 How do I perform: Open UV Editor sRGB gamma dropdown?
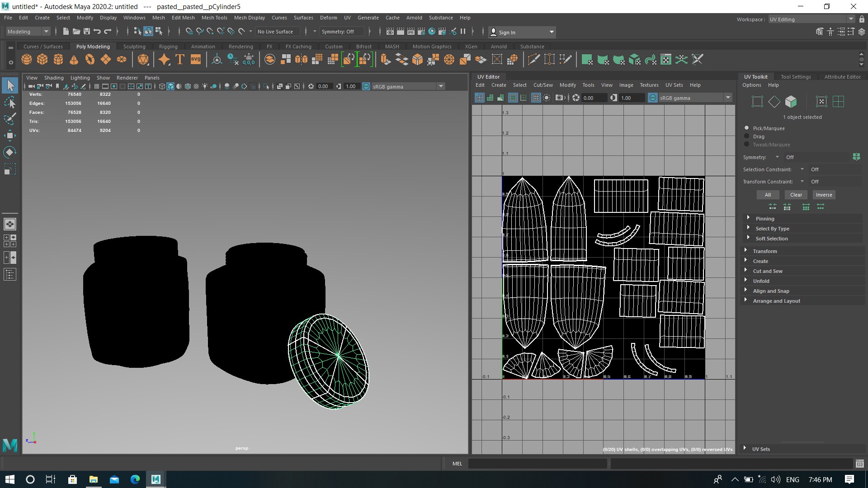[x=695, y=98]
